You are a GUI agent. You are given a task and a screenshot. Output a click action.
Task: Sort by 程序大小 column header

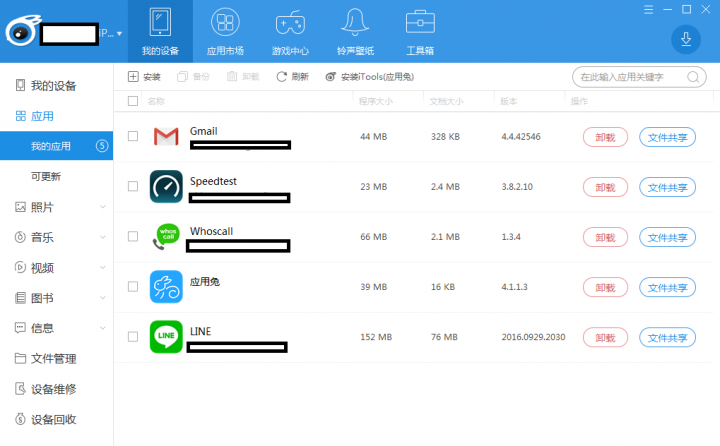pos(376,101)
